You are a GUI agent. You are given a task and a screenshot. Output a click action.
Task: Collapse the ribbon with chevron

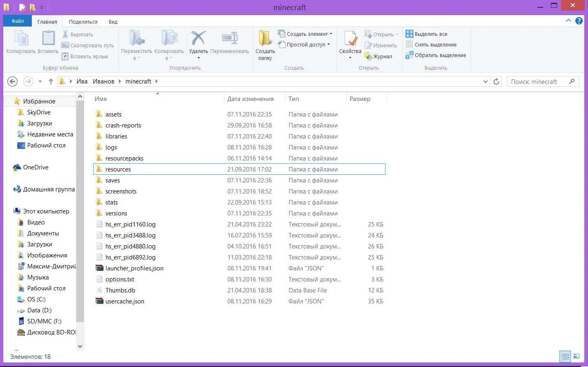(568, 20)
